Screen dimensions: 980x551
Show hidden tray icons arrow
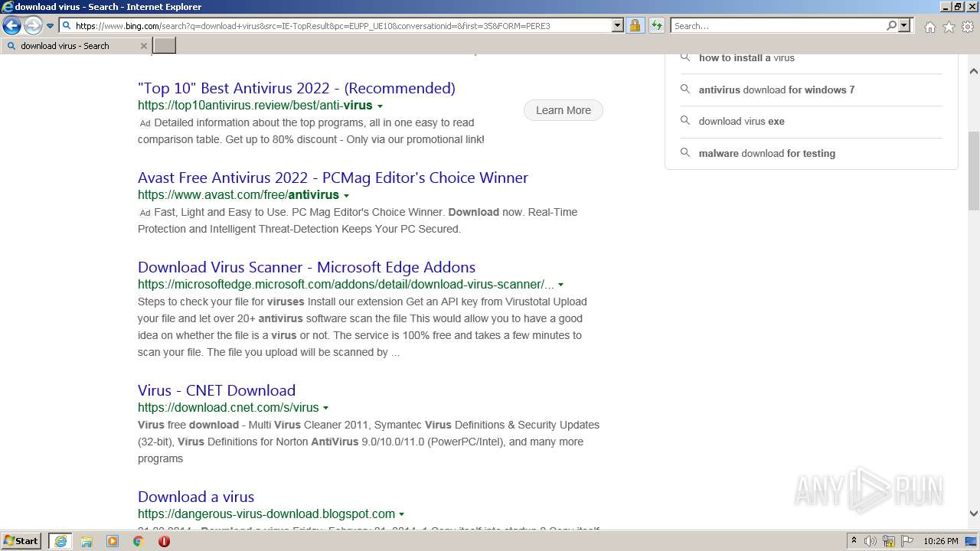point(854,541)
